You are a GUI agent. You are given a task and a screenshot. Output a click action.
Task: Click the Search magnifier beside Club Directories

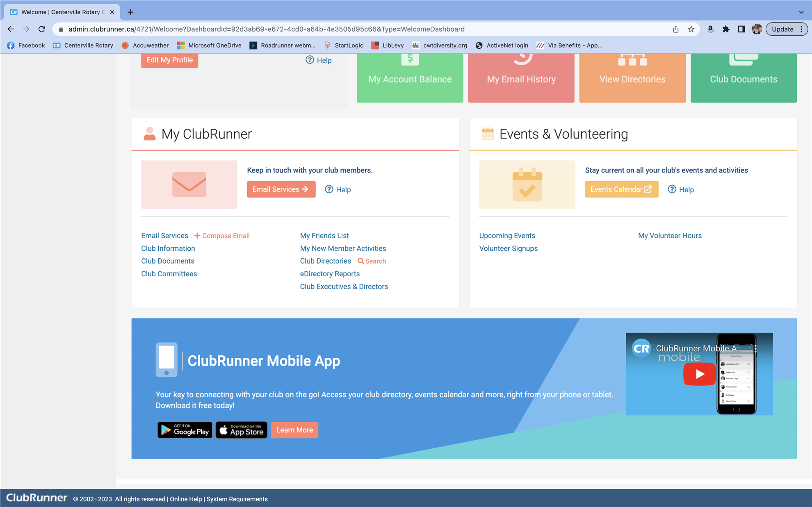pos(361,261)
